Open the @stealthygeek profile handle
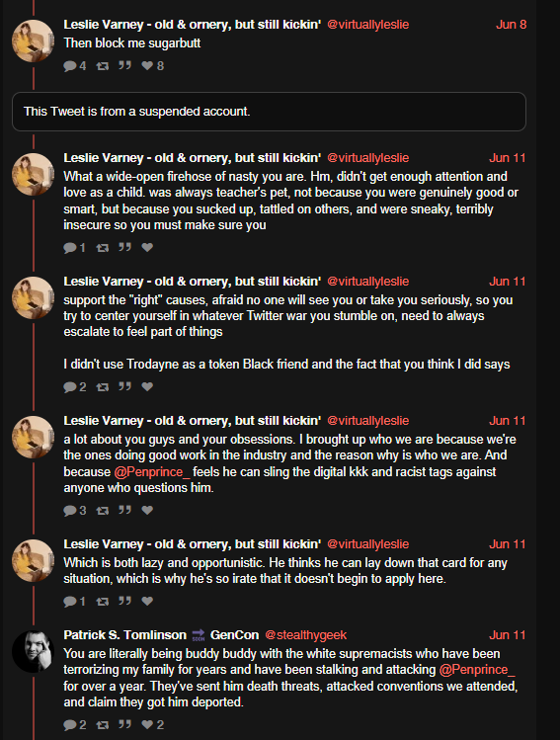This screenshot has height=740, width=560. 306,635
